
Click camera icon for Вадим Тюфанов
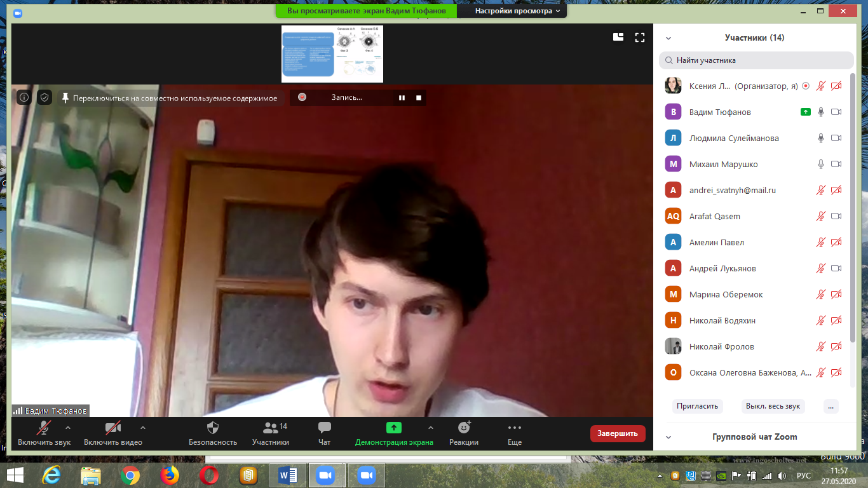coord(836,112)
